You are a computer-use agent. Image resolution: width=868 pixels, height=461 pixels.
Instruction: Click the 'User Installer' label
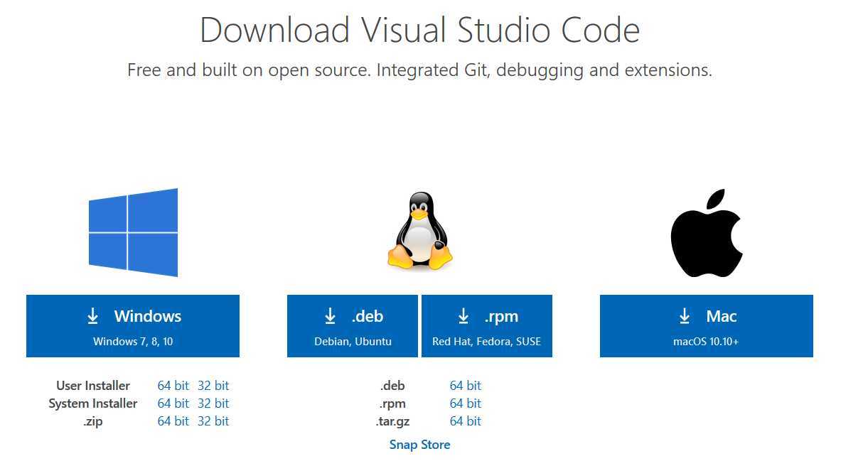click(93, 386)
